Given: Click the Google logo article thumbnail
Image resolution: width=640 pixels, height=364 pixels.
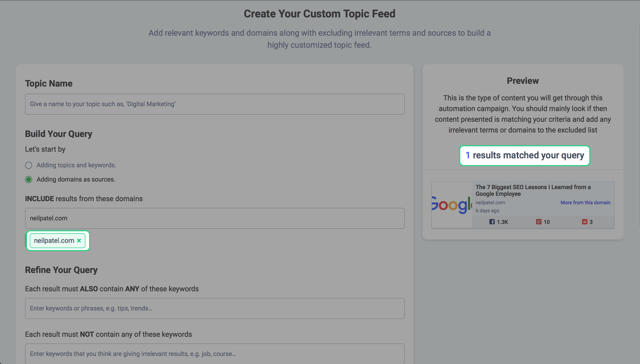Looking at the screenshot, I should 452,205.
